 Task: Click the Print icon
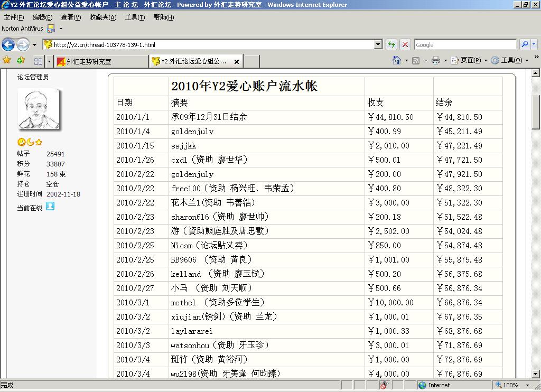(436, 60)
